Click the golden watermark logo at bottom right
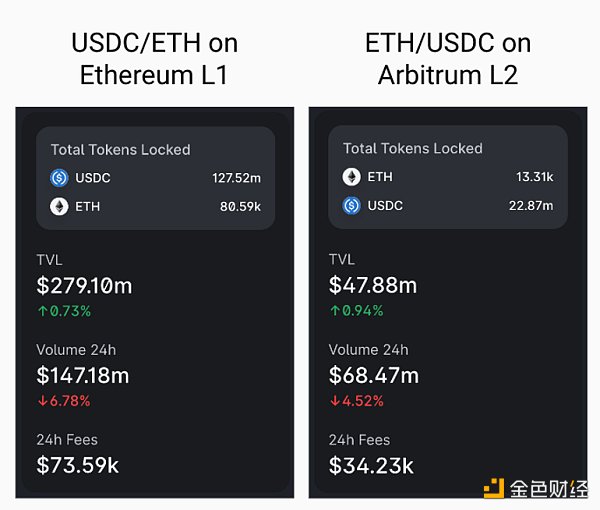600x510 pixels. click(494, 489)
